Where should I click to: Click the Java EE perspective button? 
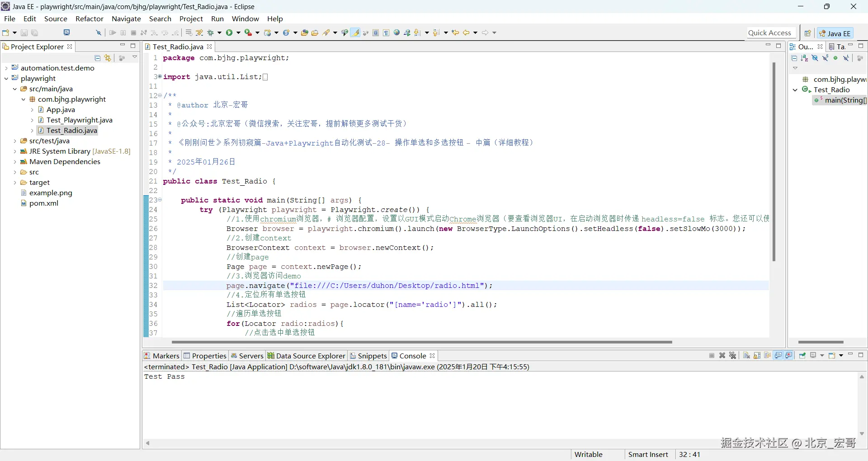[x=835, y=33]
